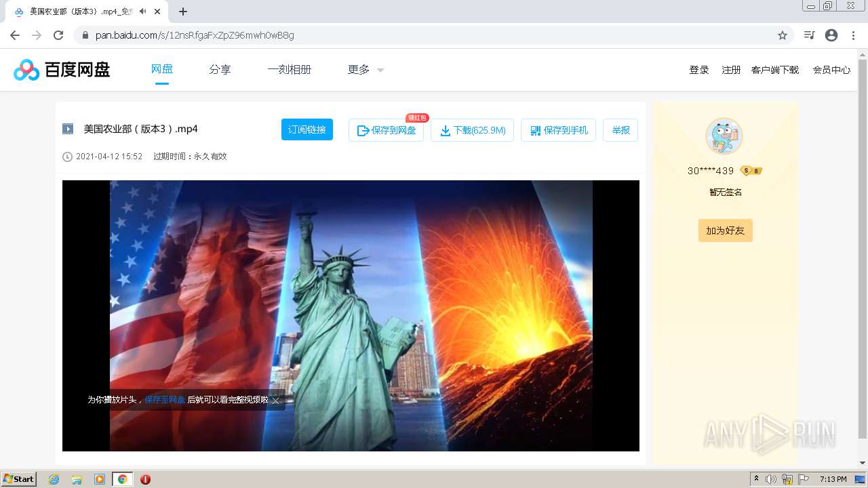Open the 客户端下载 link

coord(775,70)
